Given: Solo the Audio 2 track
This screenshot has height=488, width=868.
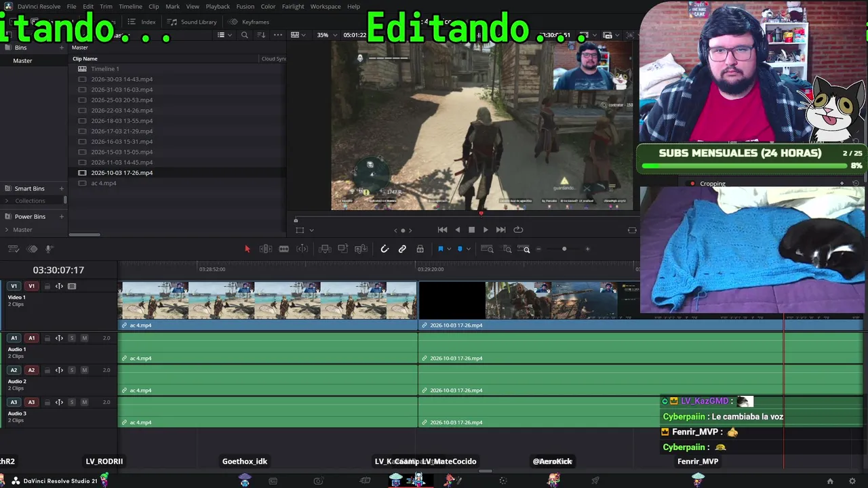Looking at the screenshot, I should pyautogui.click(x=72, y=370).
